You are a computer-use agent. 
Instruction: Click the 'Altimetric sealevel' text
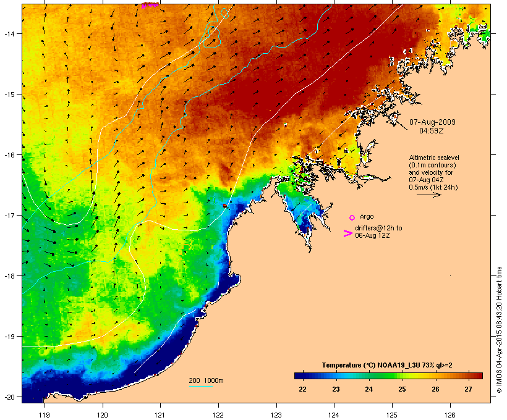[x=434, y=157]
